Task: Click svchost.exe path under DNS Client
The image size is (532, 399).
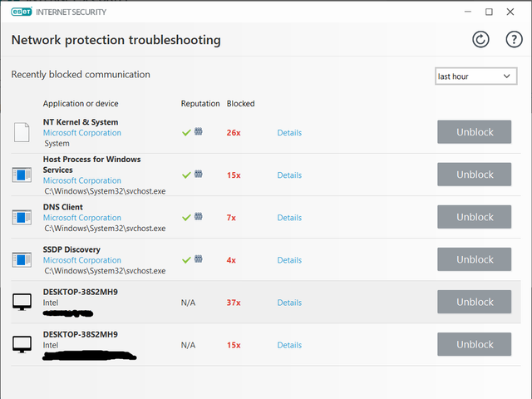Action: 105,229
